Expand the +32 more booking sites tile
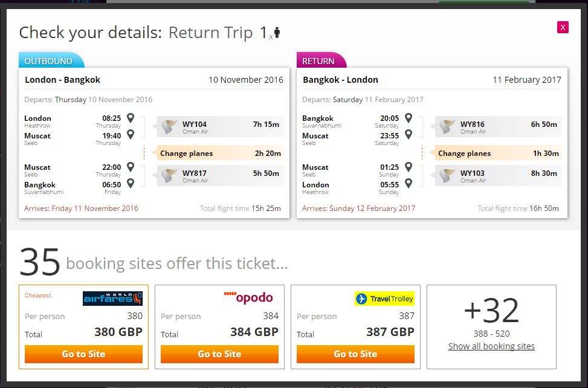 tap(491, 327)
